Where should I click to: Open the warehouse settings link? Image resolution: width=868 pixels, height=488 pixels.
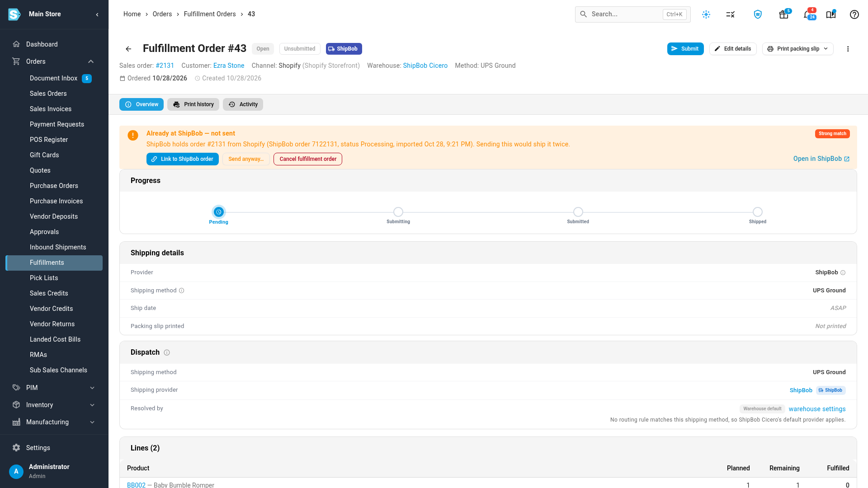[x=817, y=409]
